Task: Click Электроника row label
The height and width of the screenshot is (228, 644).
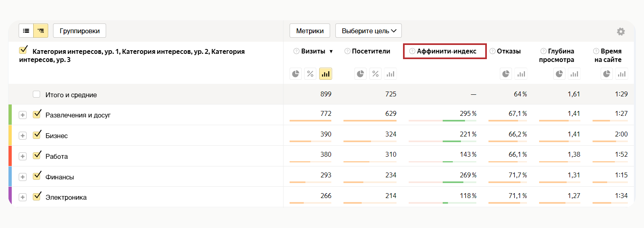Action: (x=66, y=197)
